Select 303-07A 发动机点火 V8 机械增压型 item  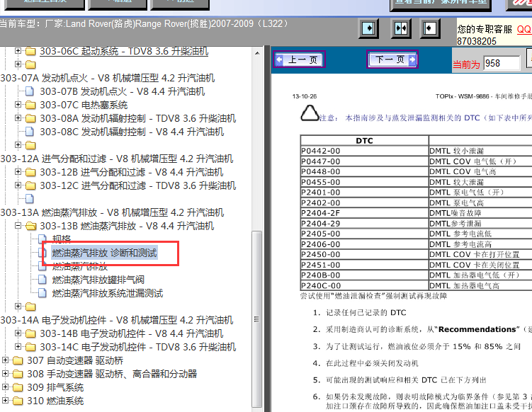(108, 78)
